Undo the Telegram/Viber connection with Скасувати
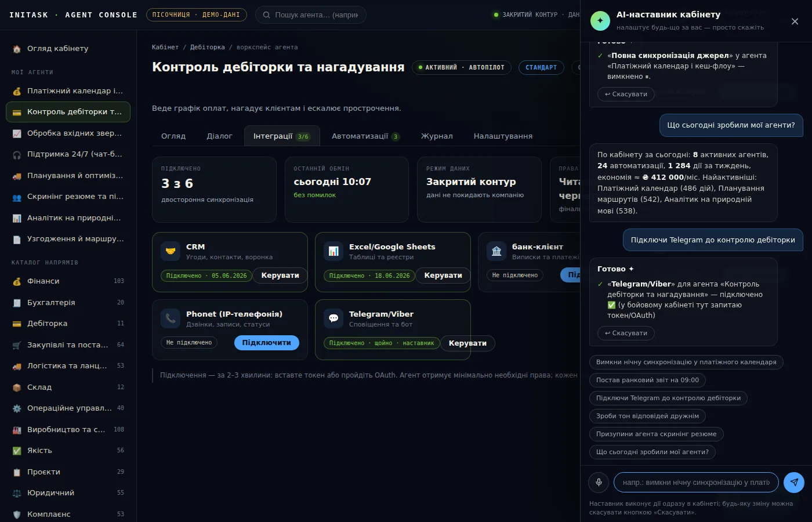Image resolution: width=812 pixels, height=522 pixels. [x=626, y=333]
